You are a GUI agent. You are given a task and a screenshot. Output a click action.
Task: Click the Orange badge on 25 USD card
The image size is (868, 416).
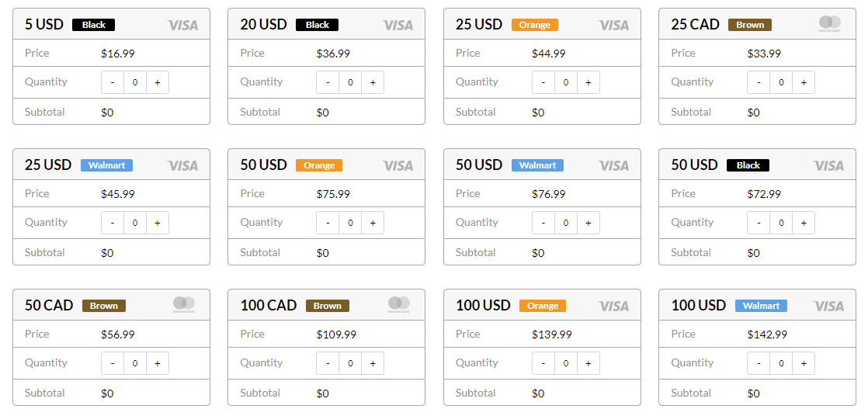[x=535, y=25]
